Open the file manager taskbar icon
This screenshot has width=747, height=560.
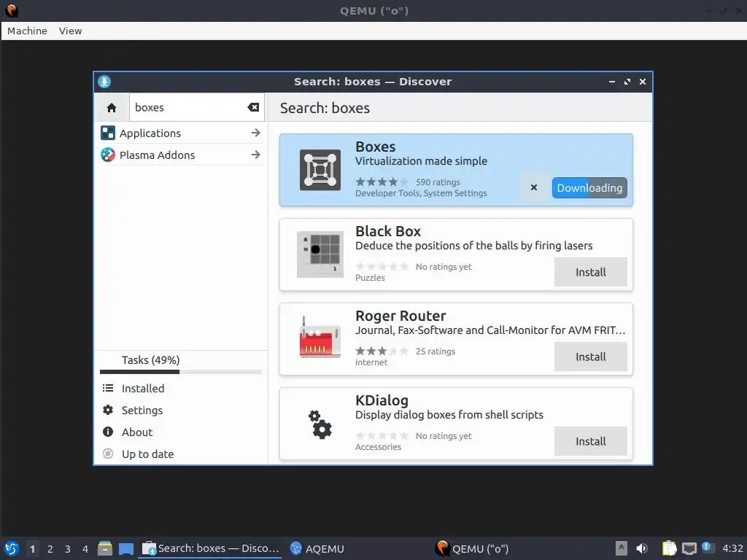pos(105,548)
